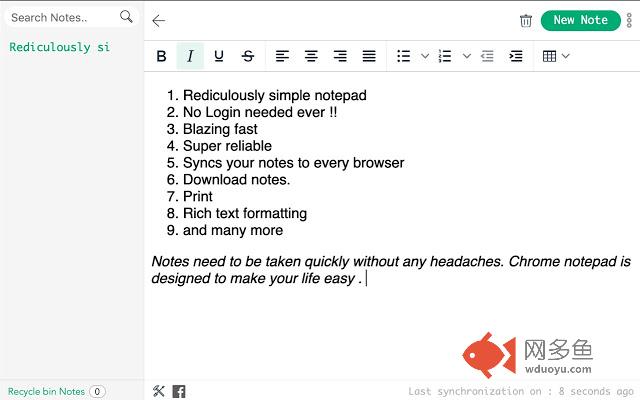Click the insert table icon

tap(549, 56)
